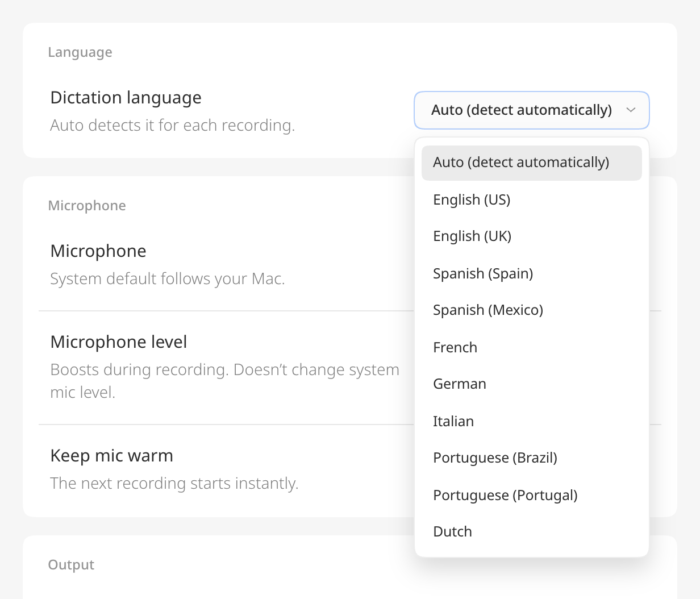
Task: Click the Microphone section header
Action: pos(87,206)
